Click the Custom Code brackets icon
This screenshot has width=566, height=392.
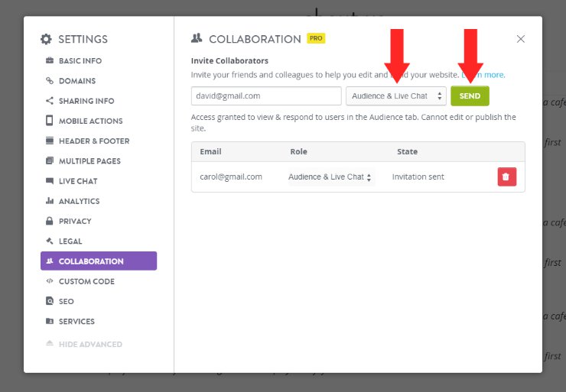50,281
